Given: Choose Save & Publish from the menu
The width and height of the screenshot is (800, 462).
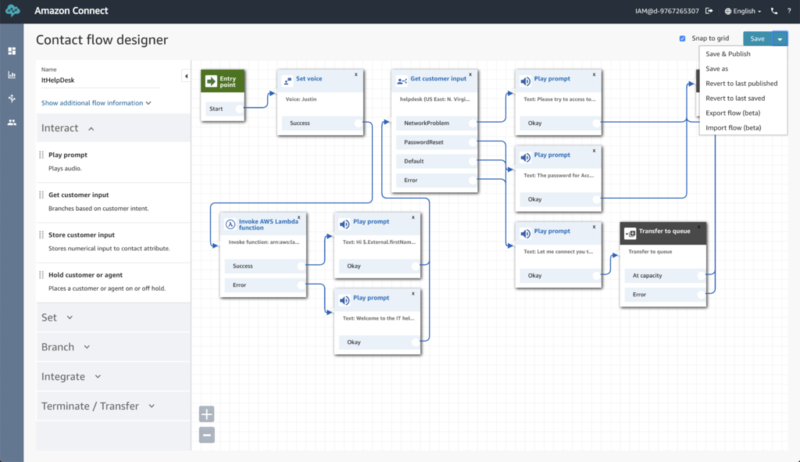Looking at the screenshot, I should [x=728, y=54].
